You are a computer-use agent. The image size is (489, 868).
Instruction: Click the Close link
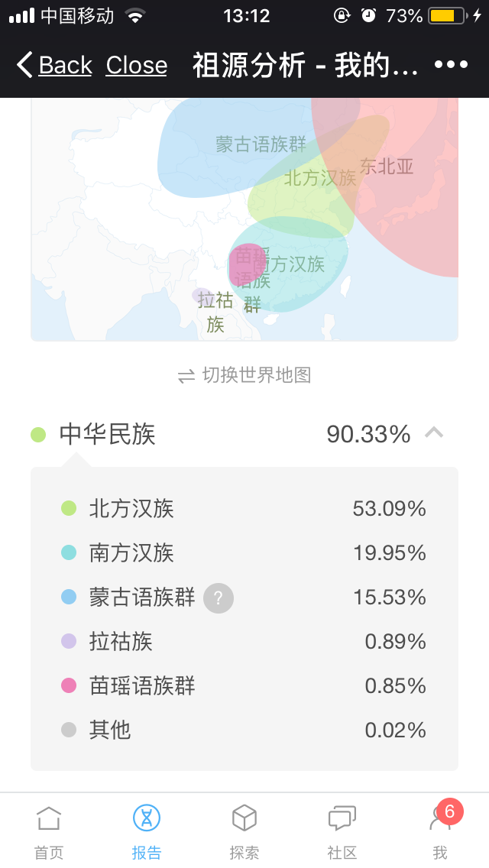pyautogui.click(x=136, y=65)
